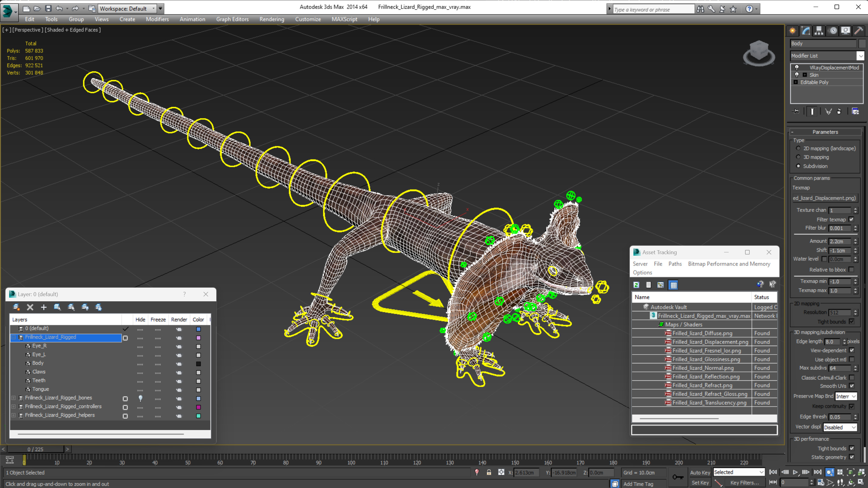Screen dimensions: 868x488
Task: Click the Shaded + Edged Faces viewport label
Action: 73,29
